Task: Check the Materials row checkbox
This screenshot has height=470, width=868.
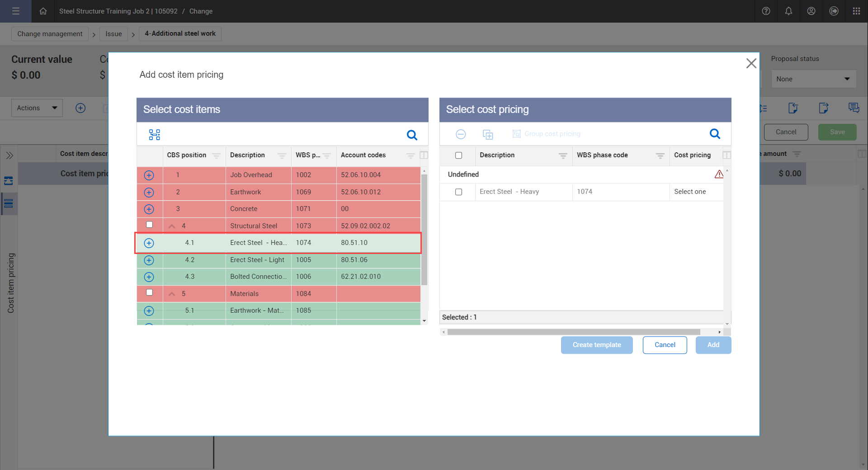Action: pyautogui.click(x=149, y=292)
